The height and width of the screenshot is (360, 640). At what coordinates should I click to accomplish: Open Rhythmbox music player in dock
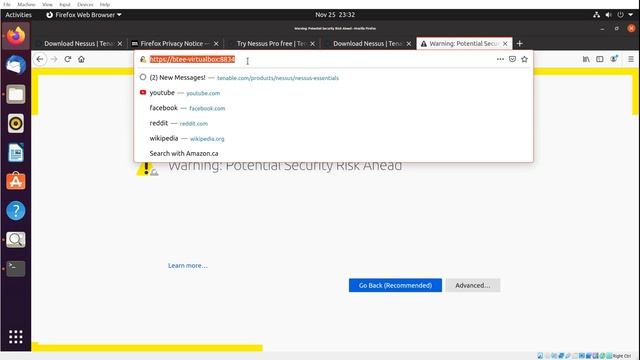[x=16, y=123]
